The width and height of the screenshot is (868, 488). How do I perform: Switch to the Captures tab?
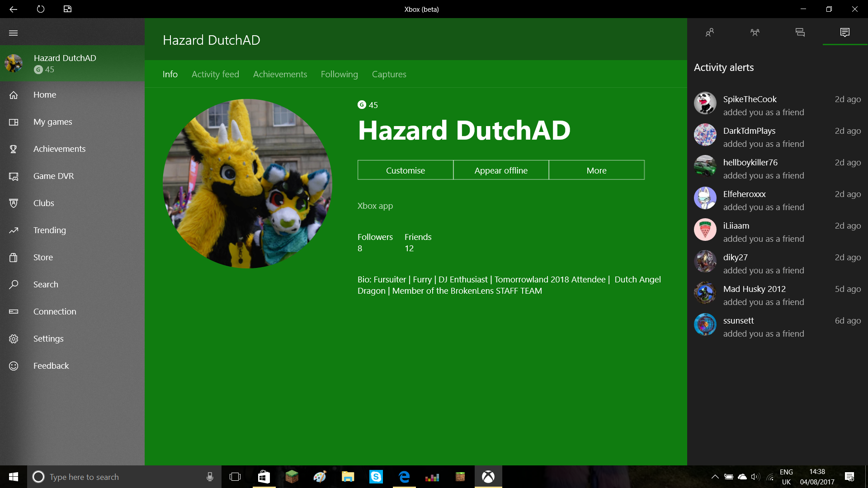click(x=389, y=74)
